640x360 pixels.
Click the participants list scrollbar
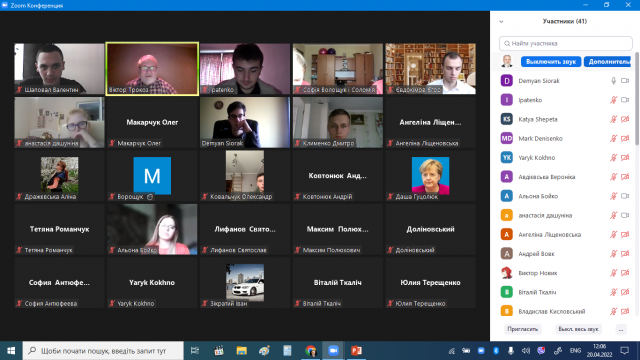(x=637, y=98)
